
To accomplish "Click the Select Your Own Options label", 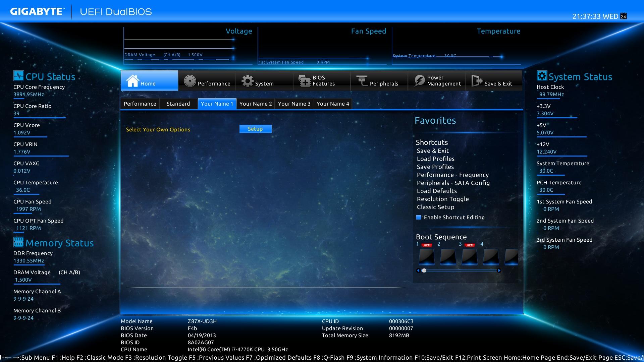I will 158,130.
